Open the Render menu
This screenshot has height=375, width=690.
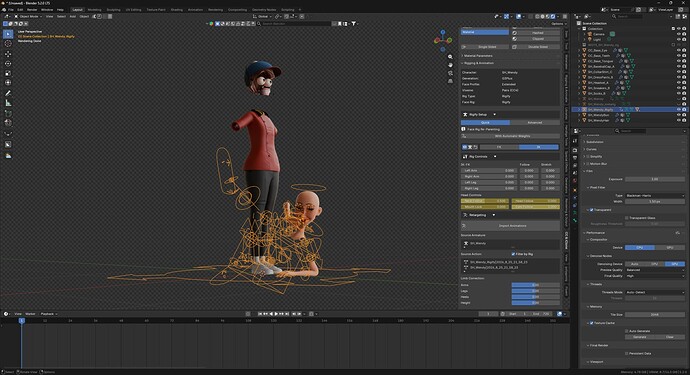tap(32, 9)
